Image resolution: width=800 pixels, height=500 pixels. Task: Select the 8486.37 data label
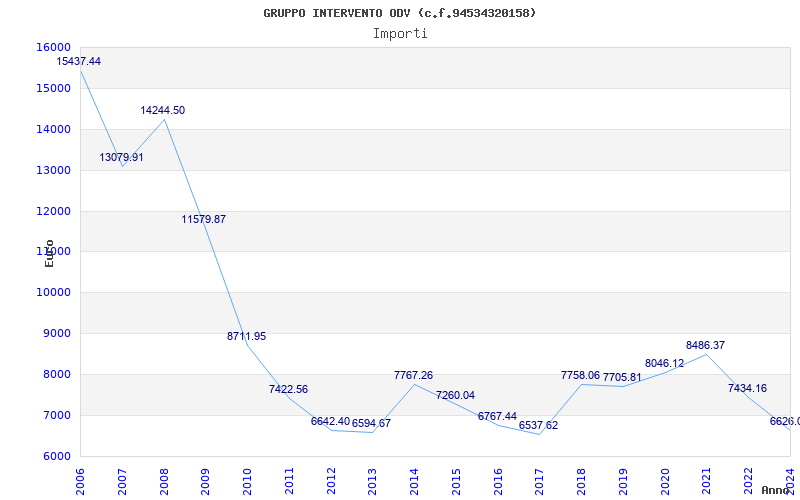pos(706,345)
